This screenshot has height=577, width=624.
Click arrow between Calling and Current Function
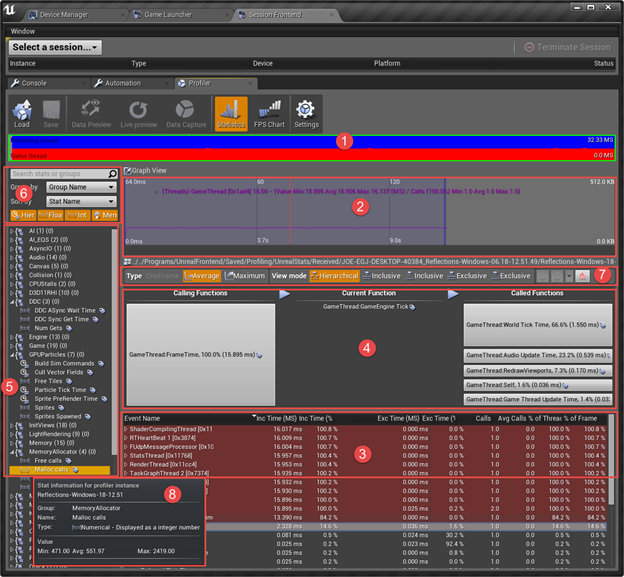tap(285, 294)
